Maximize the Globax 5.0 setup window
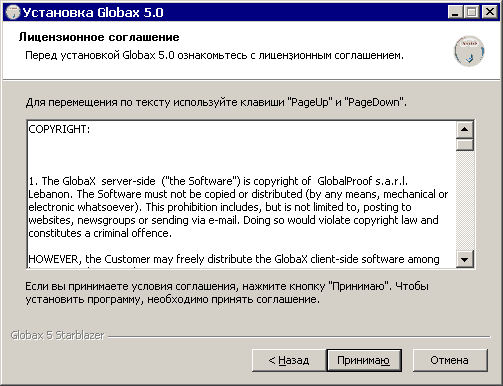This screenshot has width=503, height=386. point(472,12)
